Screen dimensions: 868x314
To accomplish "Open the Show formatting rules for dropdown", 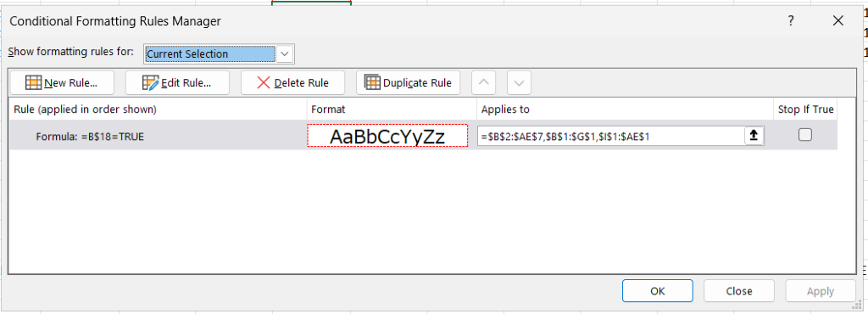I will pyautogui.click(x=285, y=53).
